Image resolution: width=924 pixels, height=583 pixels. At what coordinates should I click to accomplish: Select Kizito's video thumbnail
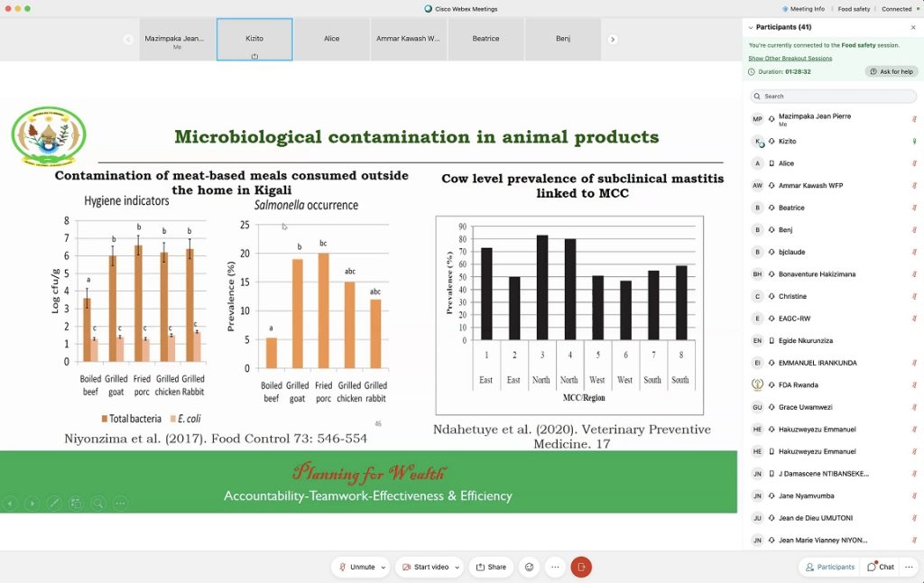(254, 40)
